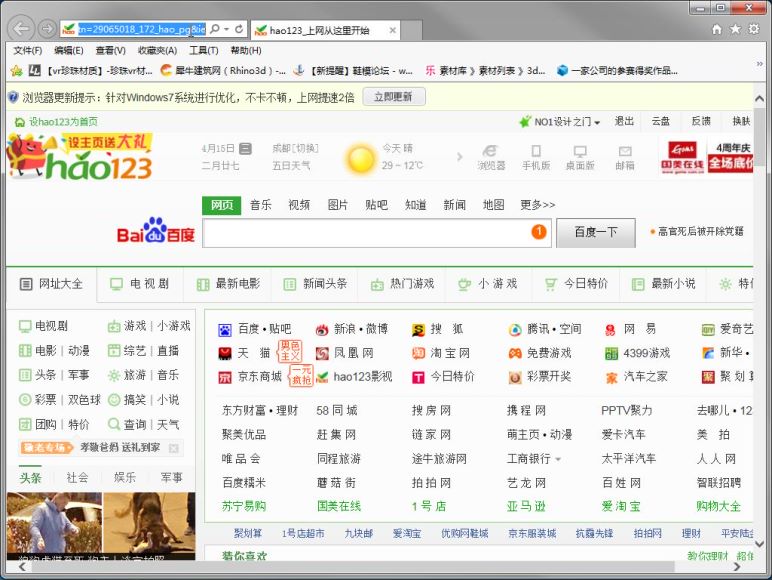The image size is (772, 580).
Task: Open the news thumbnail of the man in blue
Action: [54, 526]
